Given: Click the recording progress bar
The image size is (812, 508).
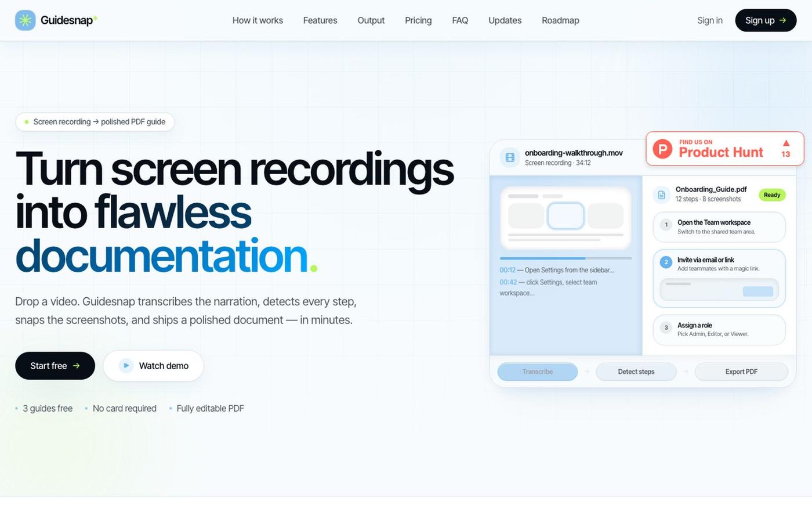Looking at the screenshot, I should 565,258.
